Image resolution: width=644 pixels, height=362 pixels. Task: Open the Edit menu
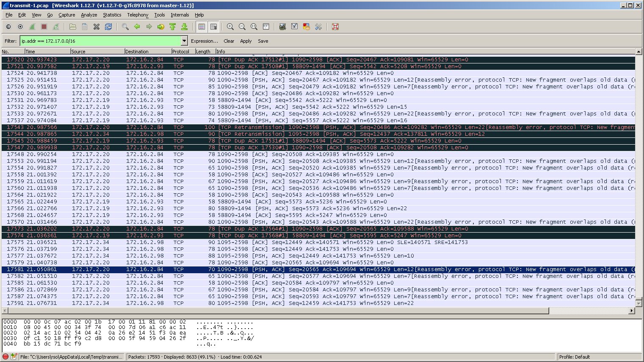pos(22,15)
